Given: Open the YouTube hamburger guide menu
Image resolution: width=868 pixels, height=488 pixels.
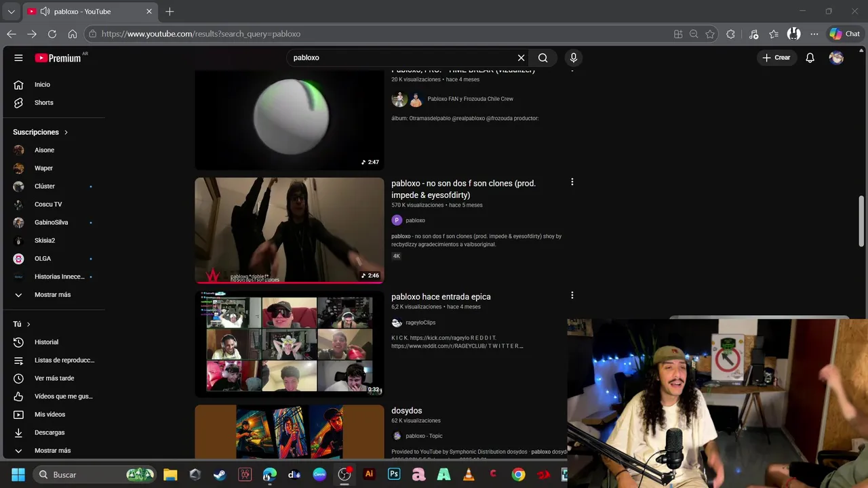Looking at the screenshot, I should [18, 58].
